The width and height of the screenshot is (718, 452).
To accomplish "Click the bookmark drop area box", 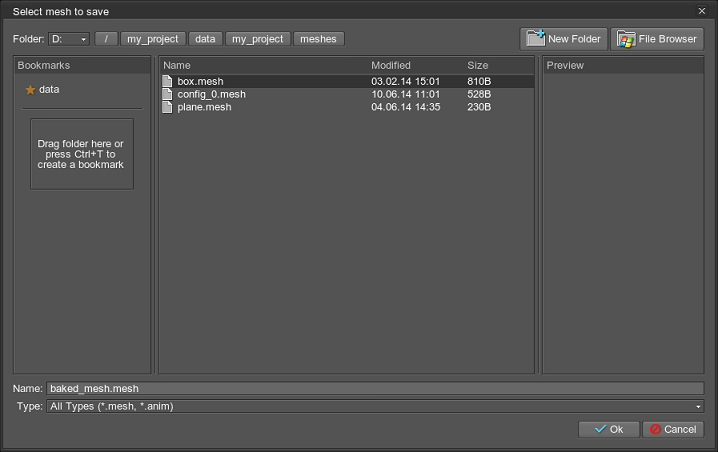I will point(81,154).
